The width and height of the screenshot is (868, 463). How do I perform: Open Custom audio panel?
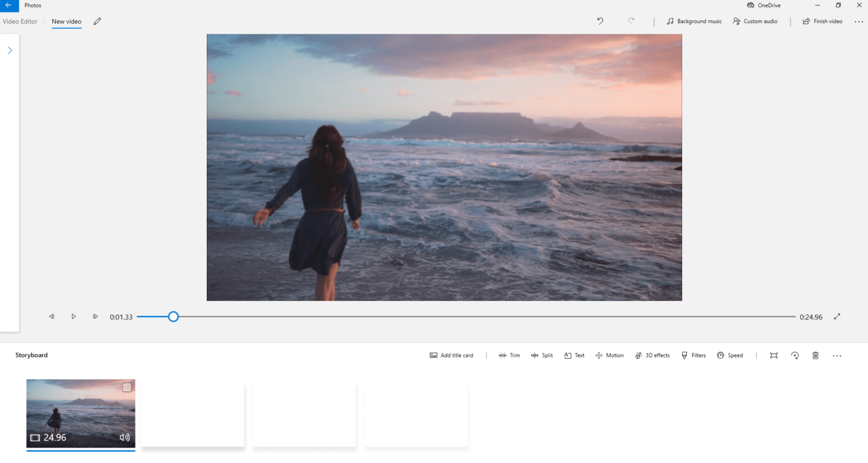755,21
